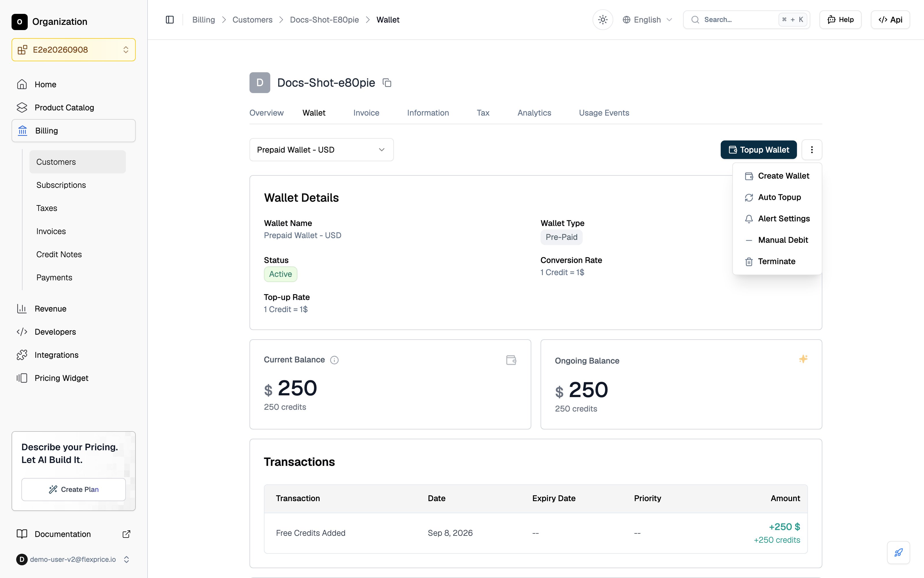The height and width of the screenshot is (578, 924).
Task: Switch to the Invoice tab
Action: tap(366, 113)
